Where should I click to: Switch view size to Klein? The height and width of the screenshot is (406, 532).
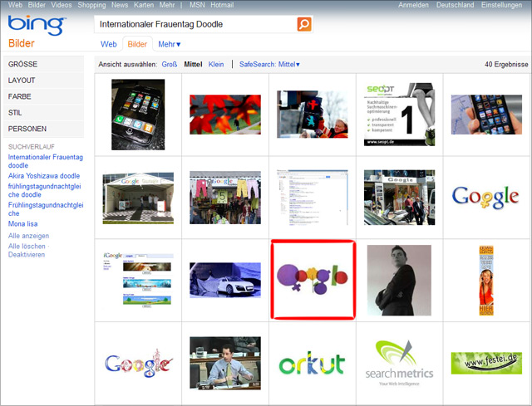tap(216, 64)
